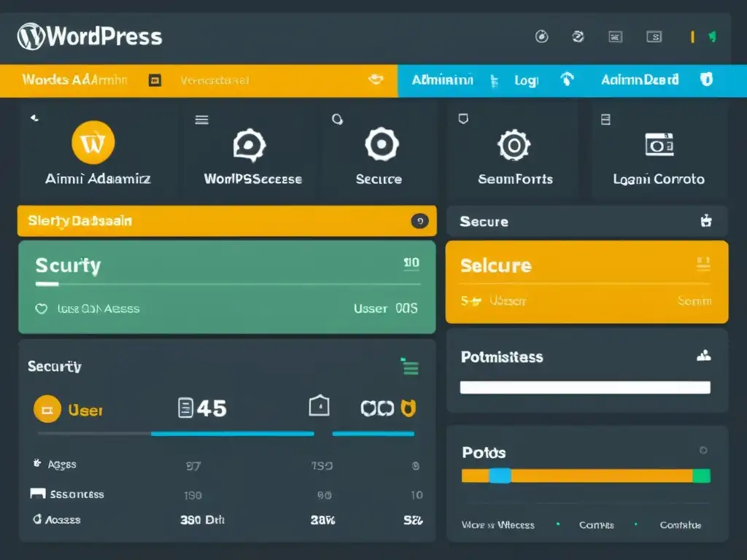The height and width of the screenshot is (560, 747).
Task: Click the User 00S text in Scurty card
Action: coord(385,308)
